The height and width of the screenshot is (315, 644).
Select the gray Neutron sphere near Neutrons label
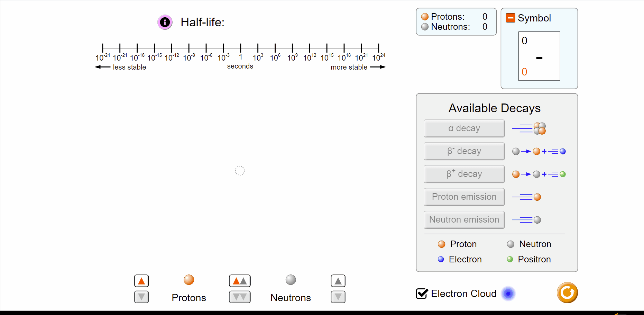point(291,280)
